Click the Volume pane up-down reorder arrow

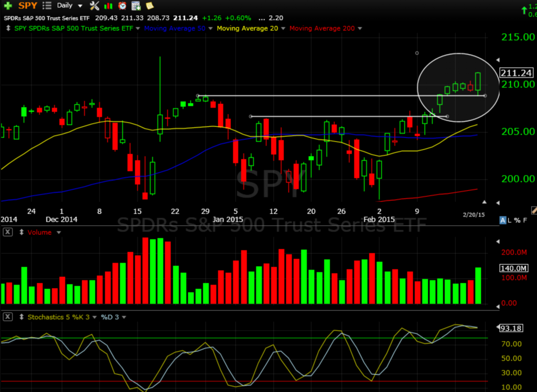tap(21, 233)
